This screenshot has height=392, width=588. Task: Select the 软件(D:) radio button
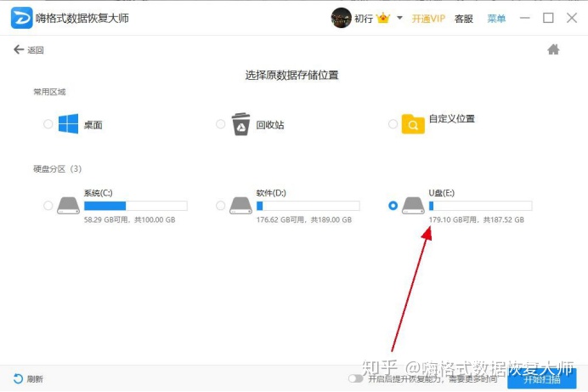pyautogui.click(x=221, y=206)
